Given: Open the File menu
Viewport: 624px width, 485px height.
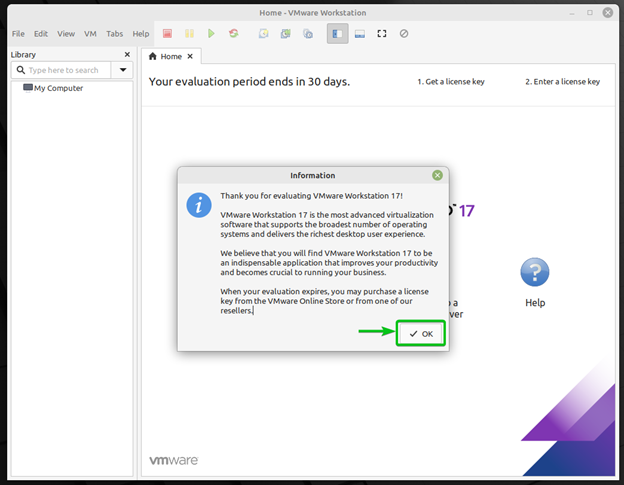Looking at the screenshot, I should (x=18, y=34).
